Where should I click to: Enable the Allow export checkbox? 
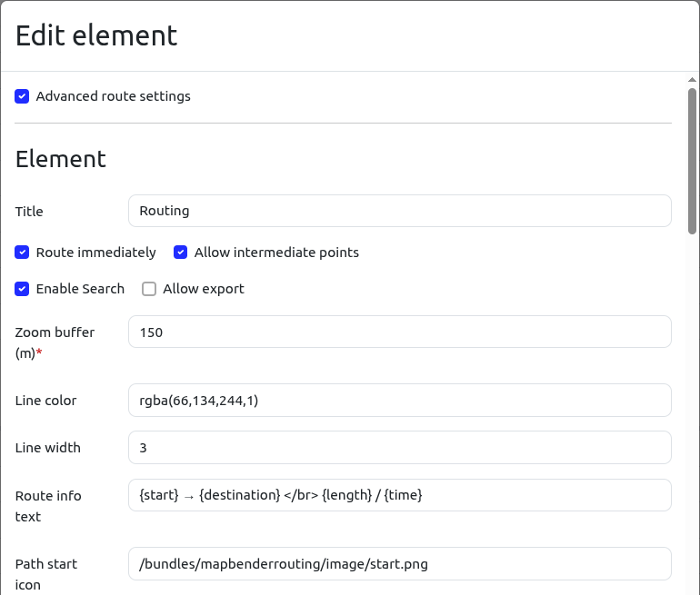coord(150,289)
